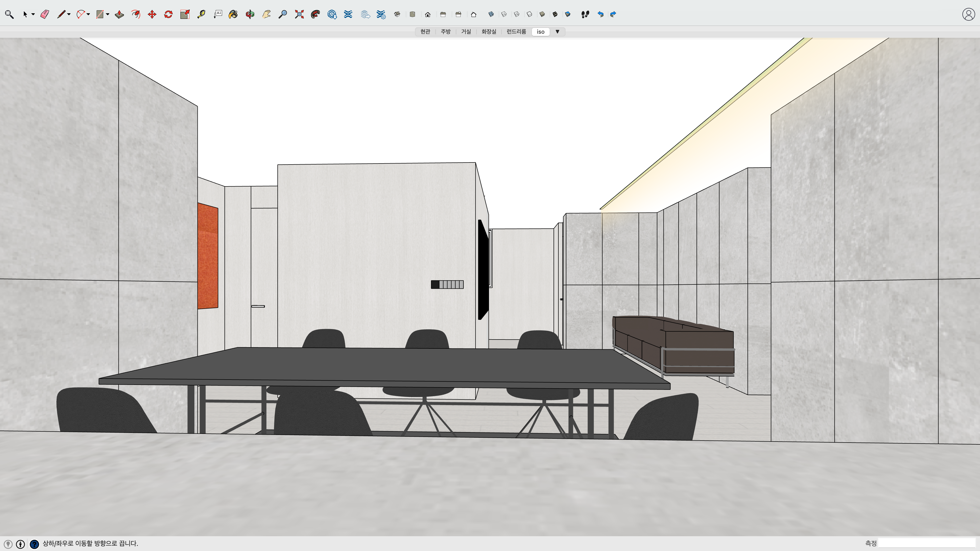Click the 측정 measurements input field
Image resolution: width=980 pixels, height=551 pixels.
tap(926, 543)
